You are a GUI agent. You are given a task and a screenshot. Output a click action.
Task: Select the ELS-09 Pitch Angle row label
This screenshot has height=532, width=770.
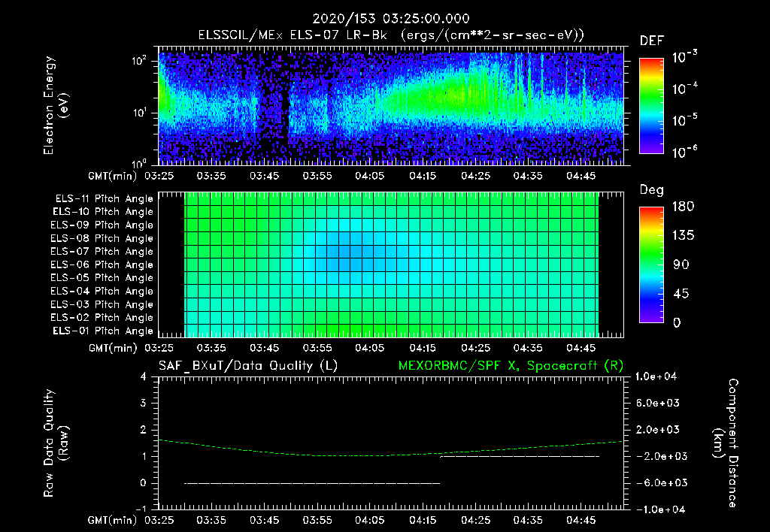(x=102, y=225)
